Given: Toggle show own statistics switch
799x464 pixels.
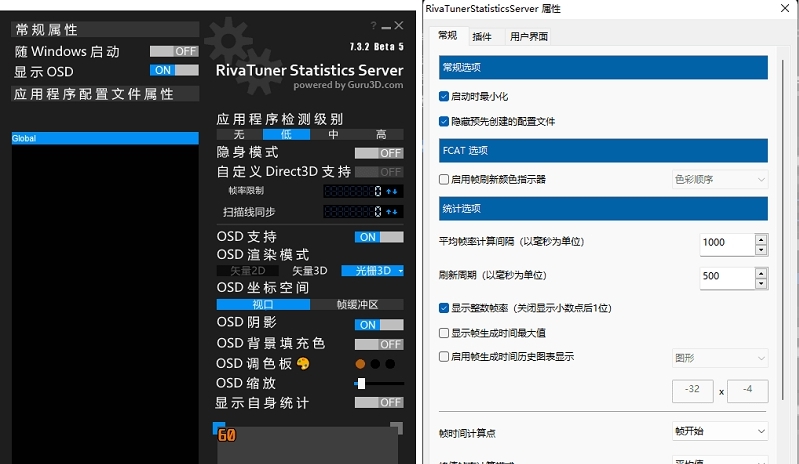Looking at the screenshot, I should pos(379,402).
